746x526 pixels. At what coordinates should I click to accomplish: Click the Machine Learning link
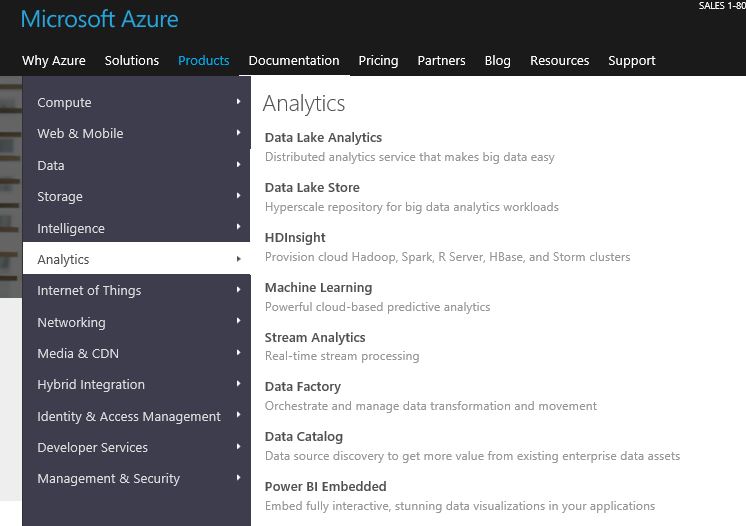tap(318, 288)
